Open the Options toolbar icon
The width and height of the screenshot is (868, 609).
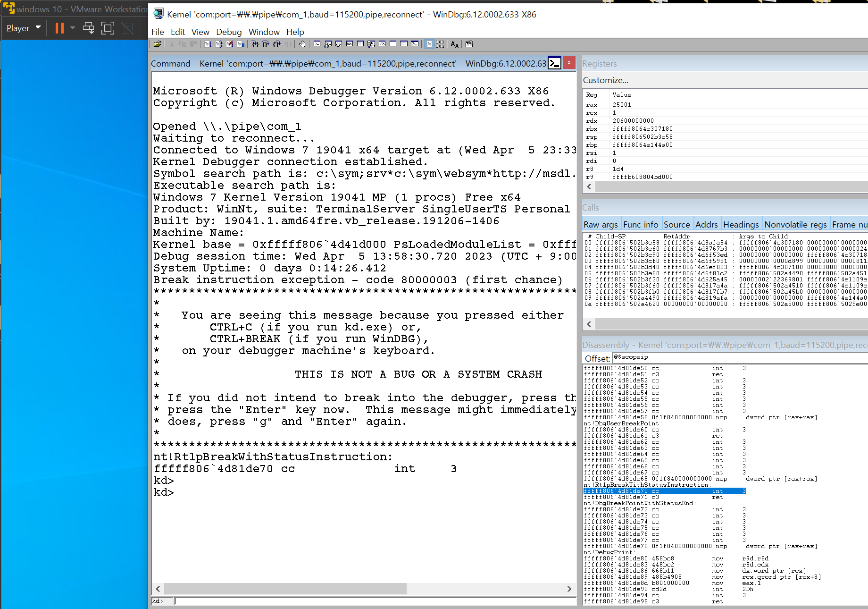pos(469,44)
